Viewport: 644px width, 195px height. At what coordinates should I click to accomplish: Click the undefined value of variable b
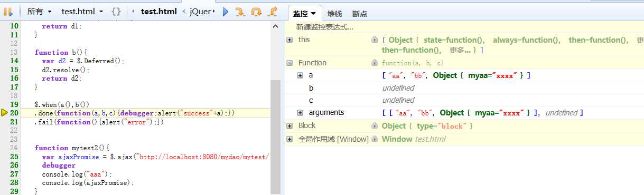click(398, 87)
